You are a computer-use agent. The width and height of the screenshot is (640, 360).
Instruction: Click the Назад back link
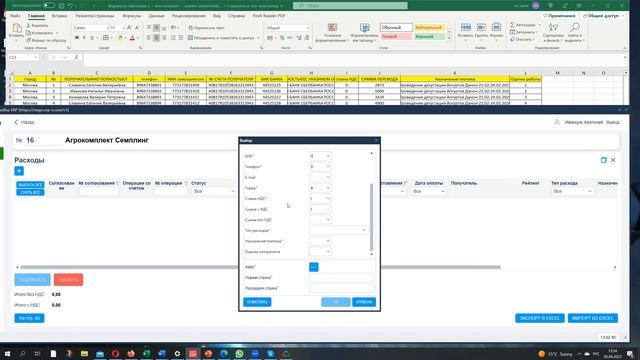24,122
